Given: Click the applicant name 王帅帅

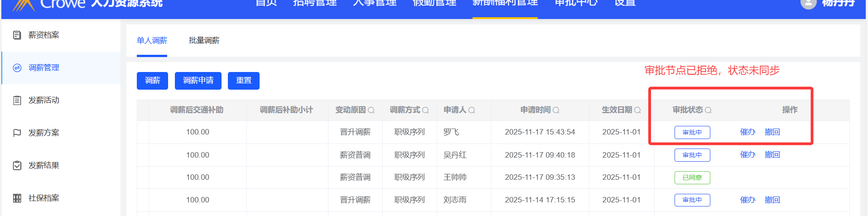Looking at the screenshot, I should point(455,178).
